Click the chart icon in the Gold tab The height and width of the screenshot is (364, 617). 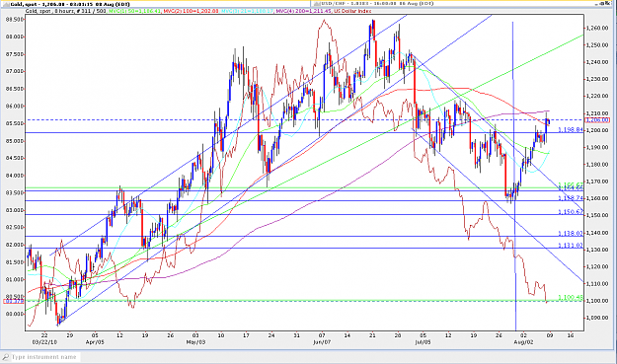coord(5,4)
